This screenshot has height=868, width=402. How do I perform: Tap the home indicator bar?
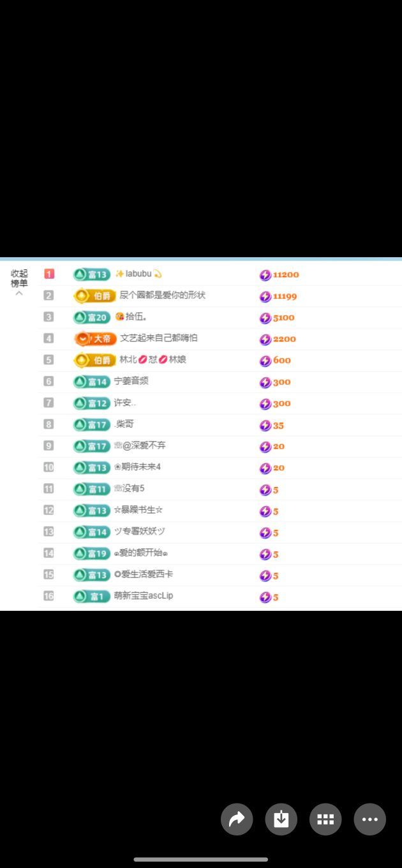pos(201,859)
